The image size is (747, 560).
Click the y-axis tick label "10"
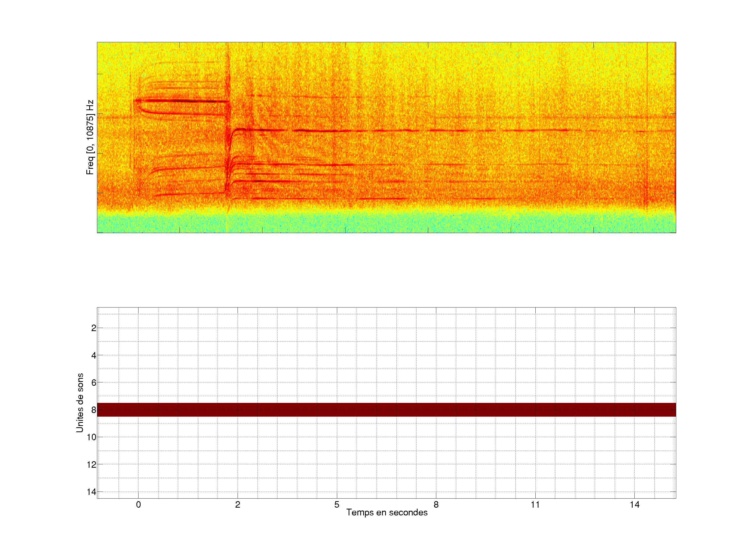92,437
